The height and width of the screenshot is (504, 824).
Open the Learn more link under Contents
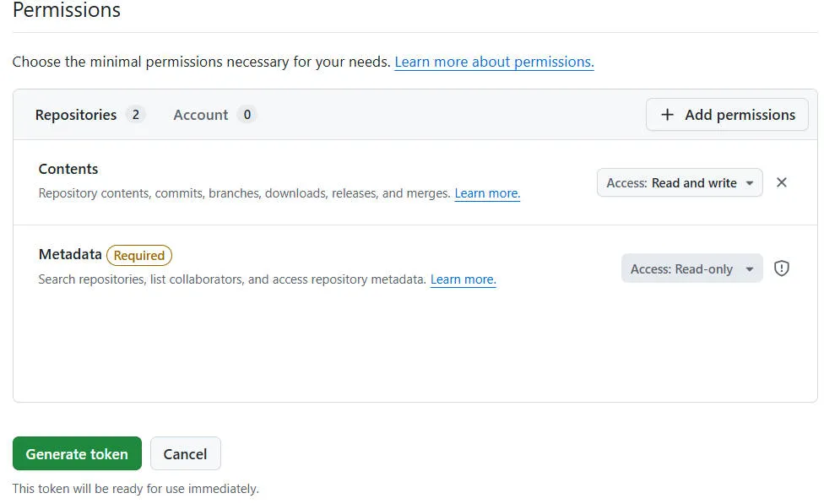click(x=487, y=193)
